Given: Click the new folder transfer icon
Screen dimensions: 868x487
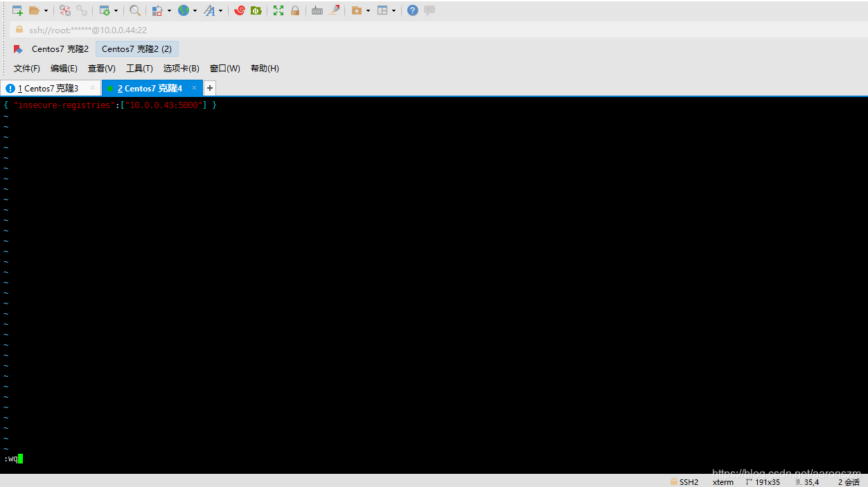Looking at the screenshot, I should [356, 10].
